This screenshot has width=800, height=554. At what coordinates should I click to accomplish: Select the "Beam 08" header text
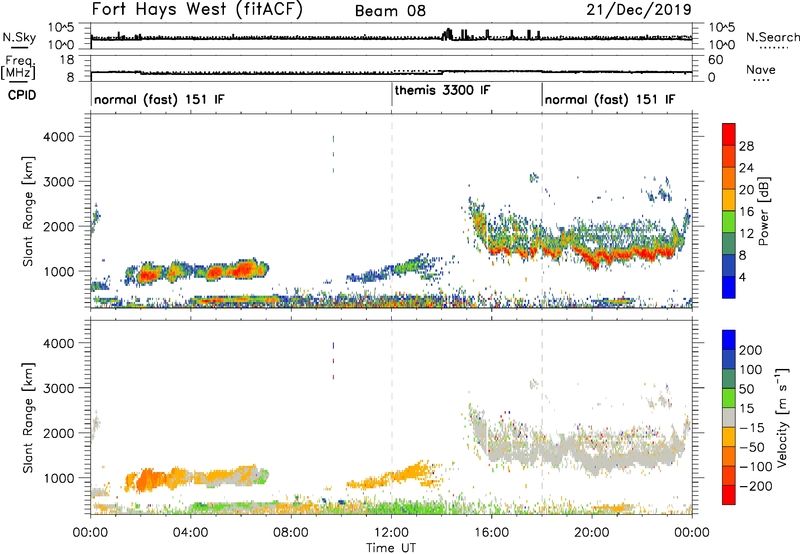(390, 11)
